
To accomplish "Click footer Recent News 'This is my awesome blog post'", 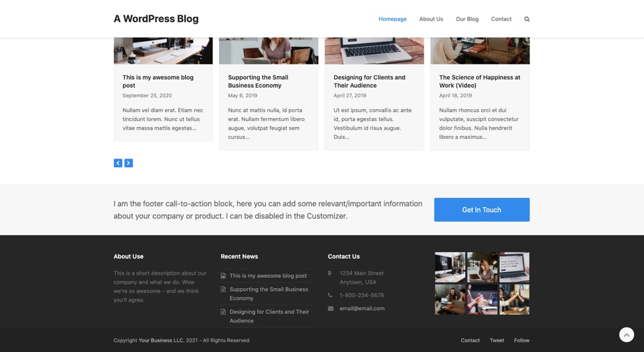I will (x=268, y=276).
